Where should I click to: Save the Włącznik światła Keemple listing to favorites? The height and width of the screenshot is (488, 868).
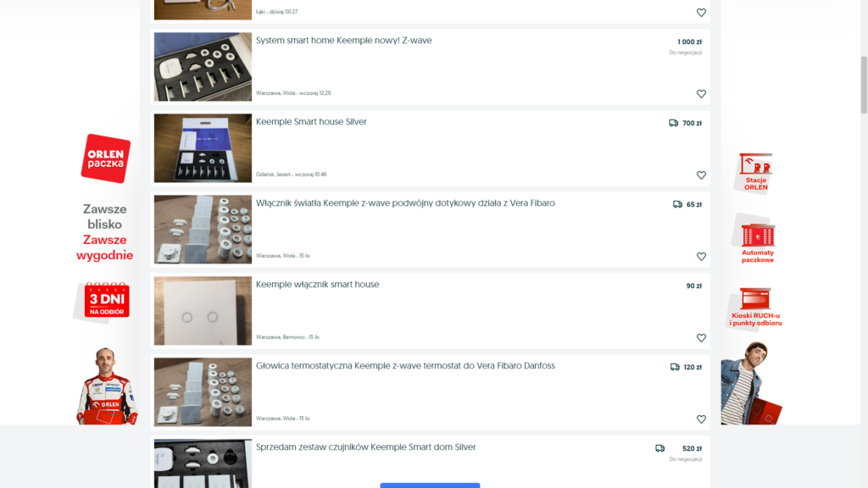tap(701, 257)
